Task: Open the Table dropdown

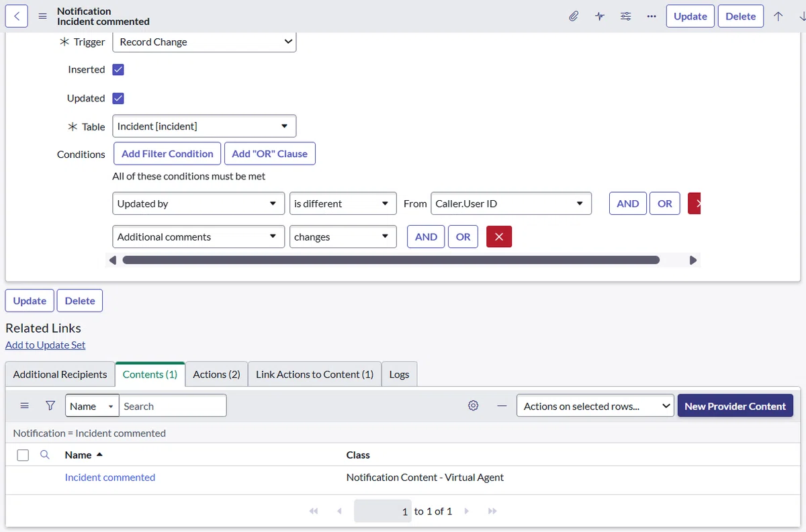Action: pyautogui.click(x=204, y=126)
